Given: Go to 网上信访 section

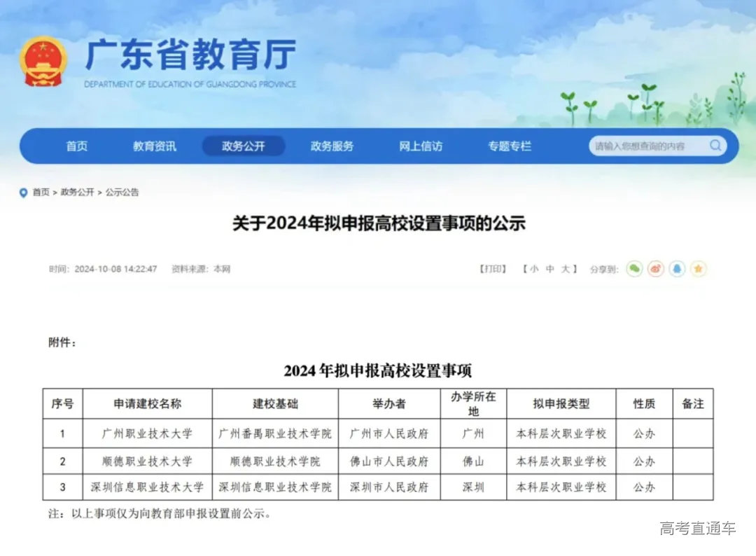Looking at the screenshot, I should pos(421,146).
